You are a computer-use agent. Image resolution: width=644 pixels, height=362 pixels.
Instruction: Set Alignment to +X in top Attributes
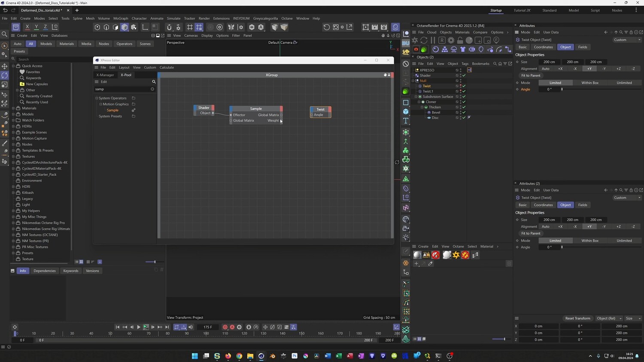coord(560,69)
